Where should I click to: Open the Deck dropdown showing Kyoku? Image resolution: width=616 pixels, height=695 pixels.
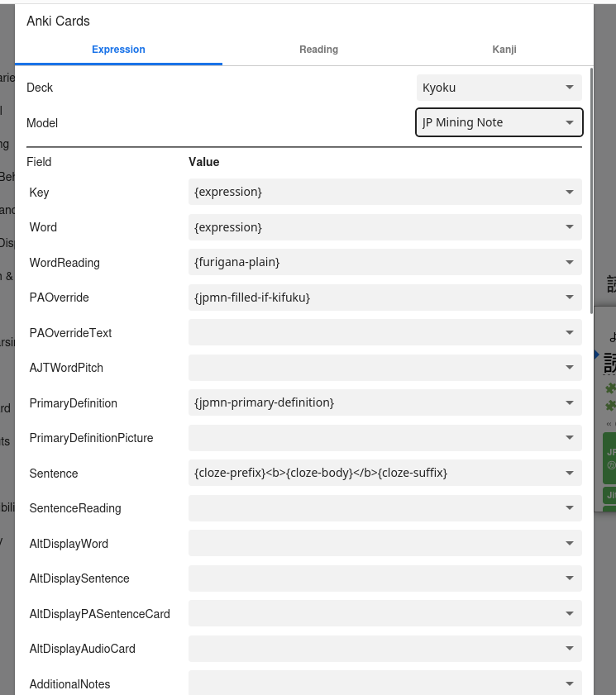point(499,88)
